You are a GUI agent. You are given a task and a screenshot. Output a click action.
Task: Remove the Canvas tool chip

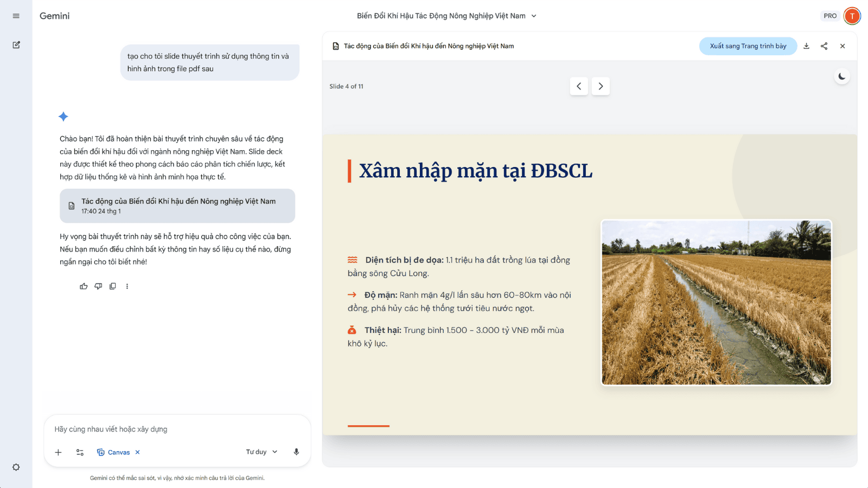click(x=138, y=452)
